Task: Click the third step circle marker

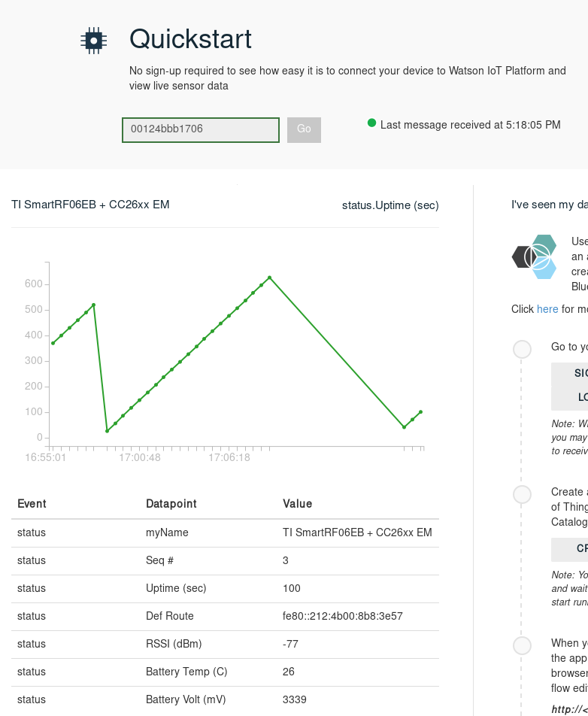Action: 522,645
